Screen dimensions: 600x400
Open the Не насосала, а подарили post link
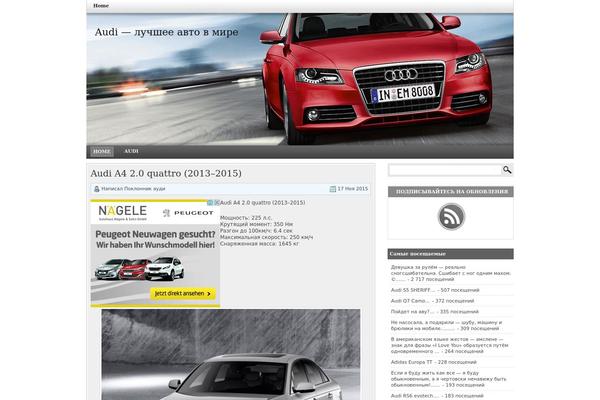point(446,325)
